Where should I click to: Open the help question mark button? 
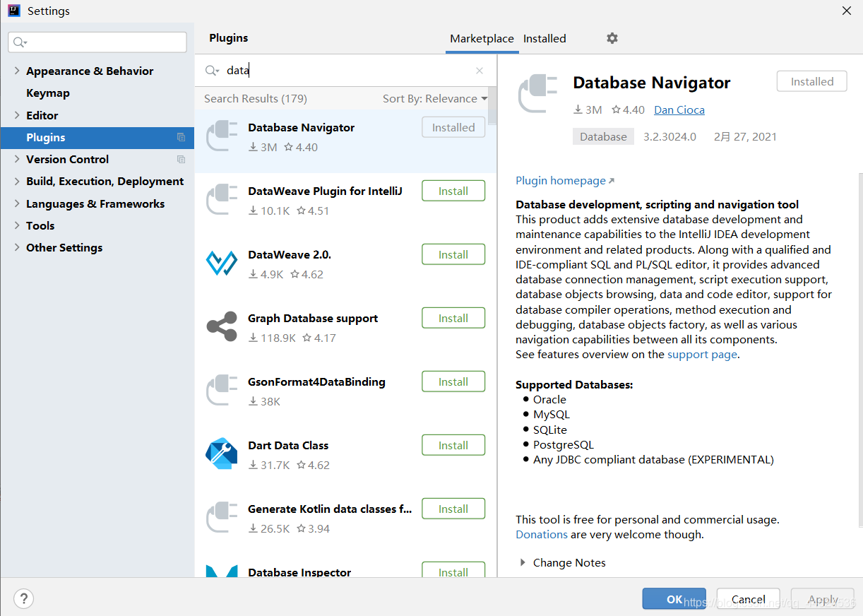23,599
